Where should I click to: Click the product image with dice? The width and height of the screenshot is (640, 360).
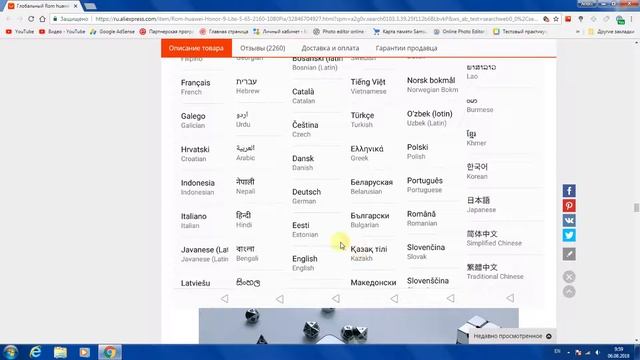click(x=358, y=326)
